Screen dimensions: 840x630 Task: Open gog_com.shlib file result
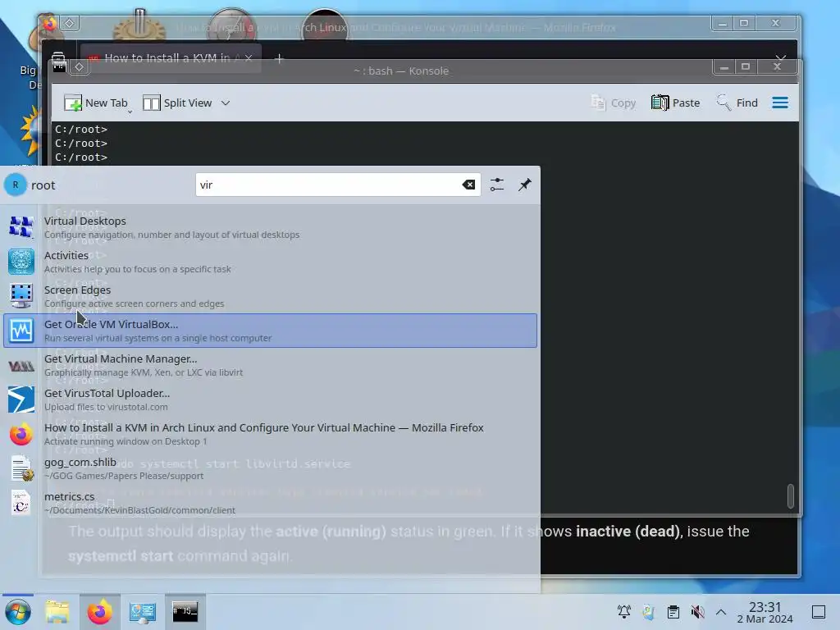coord(270,468)
